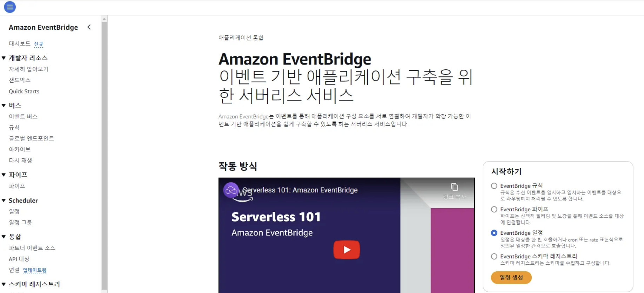This screenshot has width=644, height=293.
Task: Select the EventBridge 규칙 radio option
Action: (x=494, y=186)
